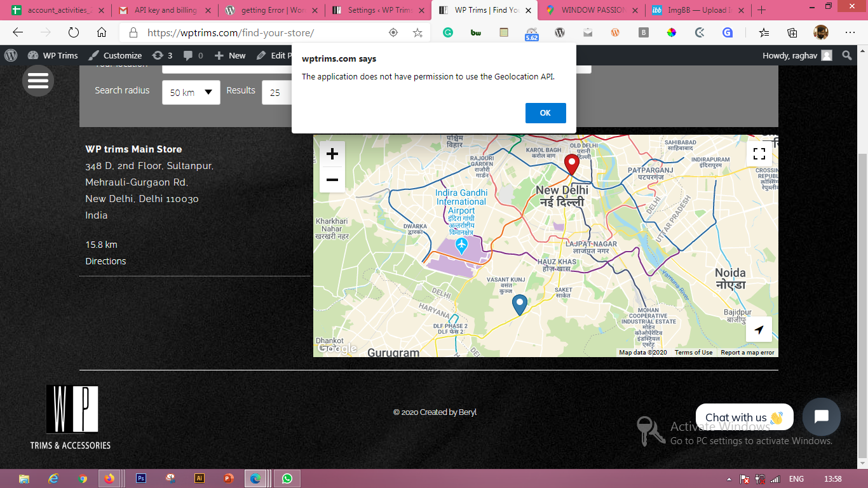868x488 pixels.
Task: Click New in the WordPress admin bar
Action: click(230, 55)
